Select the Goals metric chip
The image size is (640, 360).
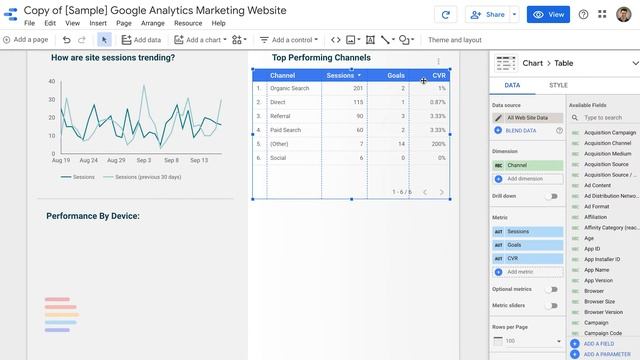click(527, 245)
